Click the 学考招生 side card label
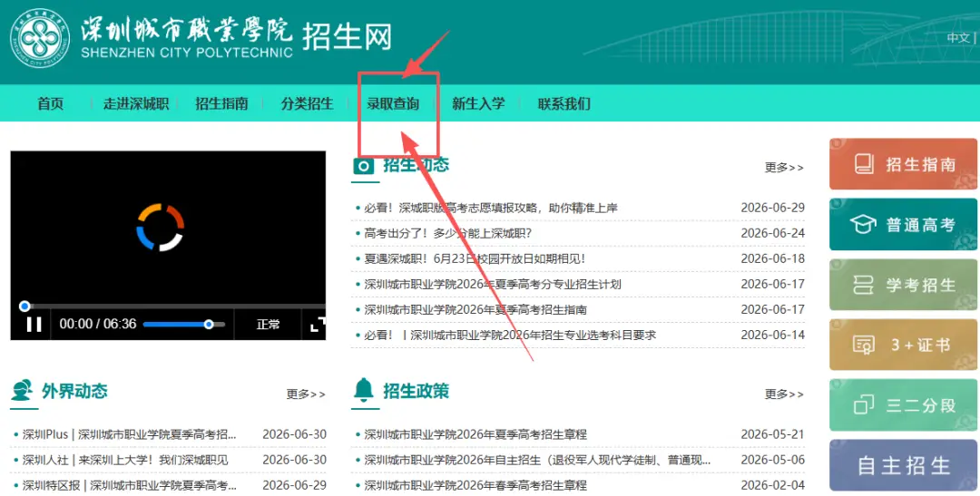 point(921,285)
